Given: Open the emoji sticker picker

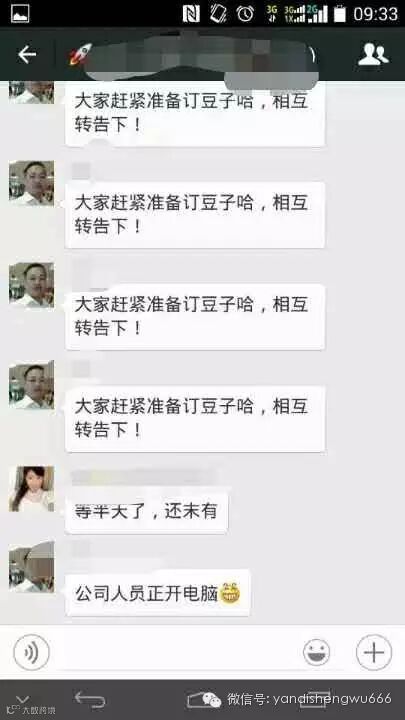Looking at the screenshot, I should pyautogui.click(x=316, y=652).
